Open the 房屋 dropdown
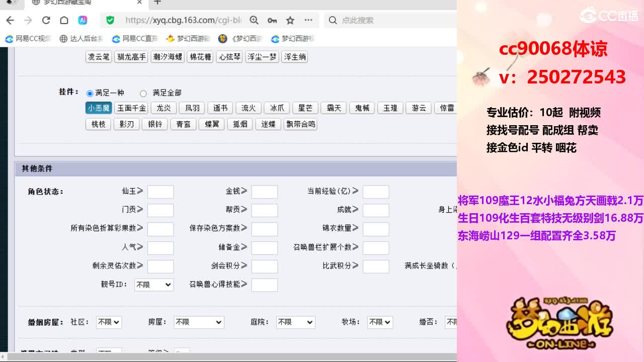The image size is (644, 362). 198,322
